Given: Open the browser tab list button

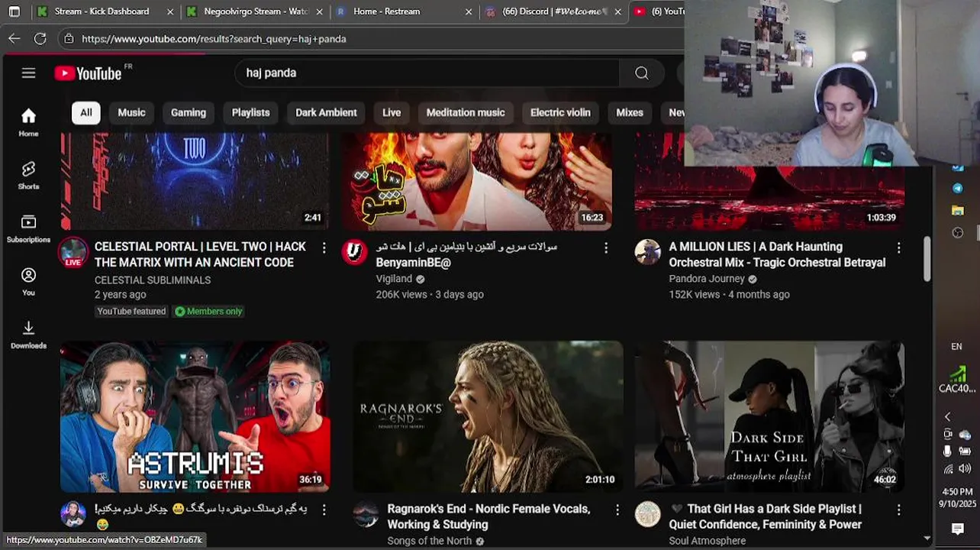Looking at the screenshot, I should [x=14, y=11].
